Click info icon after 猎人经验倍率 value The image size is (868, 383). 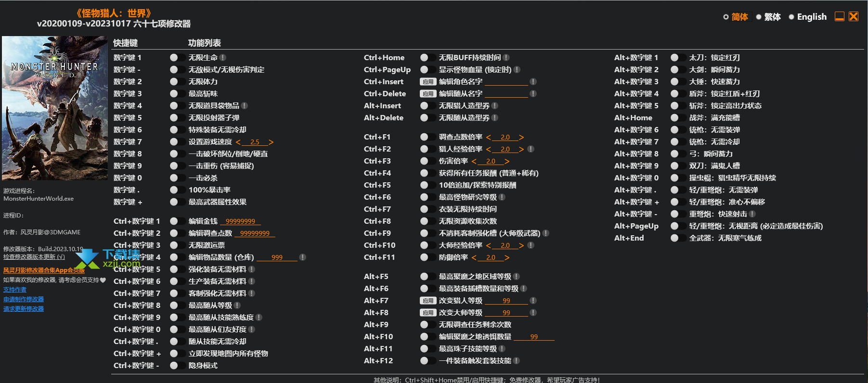(531, 149)
